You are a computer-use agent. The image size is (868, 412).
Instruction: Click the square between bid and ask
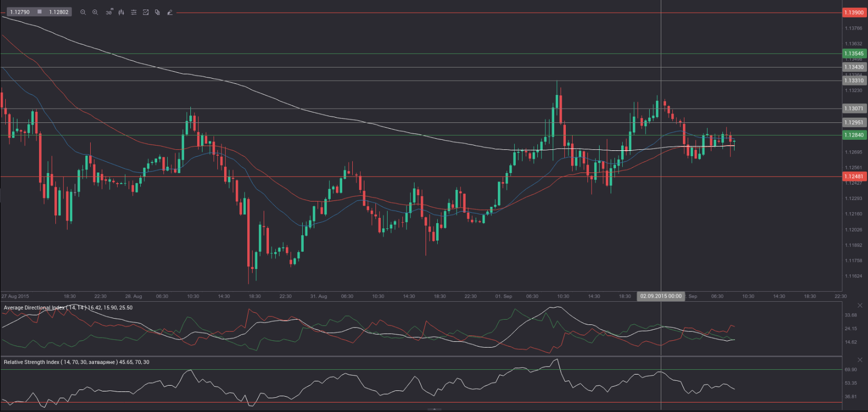[40, 12]
